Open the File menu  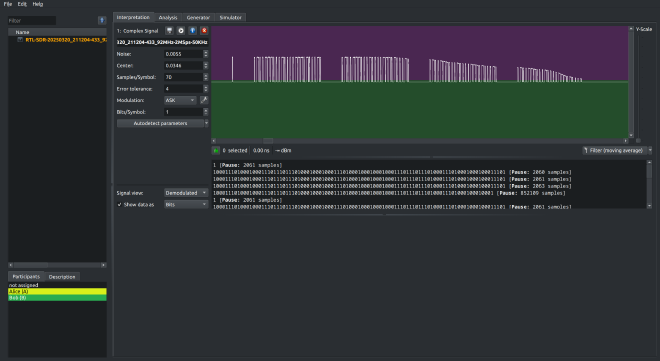[x=8, y=4]
